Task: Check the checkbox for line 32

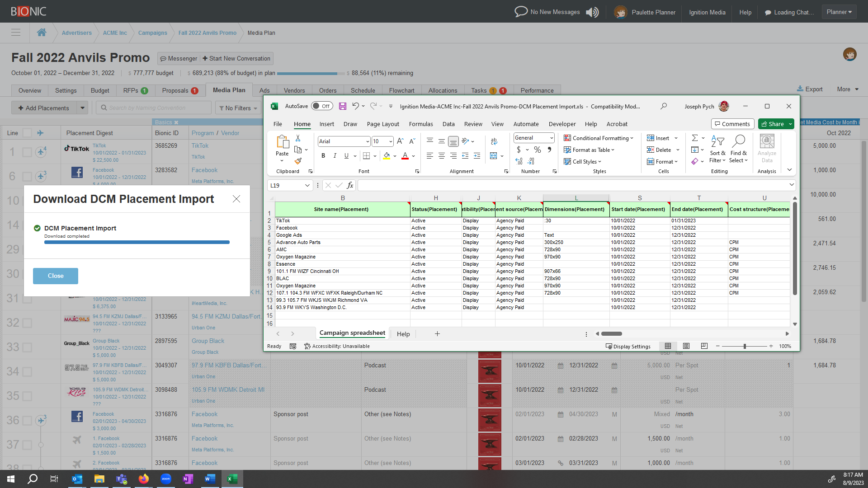Action: click(27, 323)
